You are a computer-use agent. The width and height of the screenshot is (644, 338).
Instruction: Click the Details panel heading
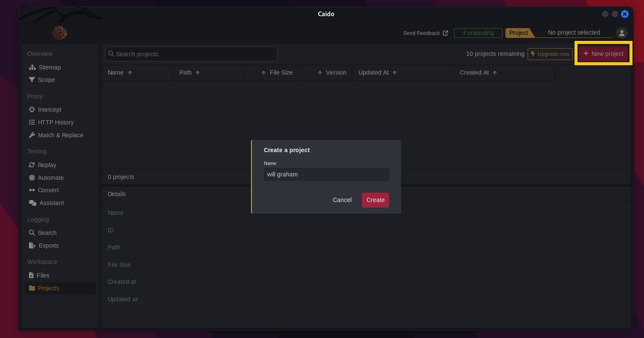tap(117, 194)
